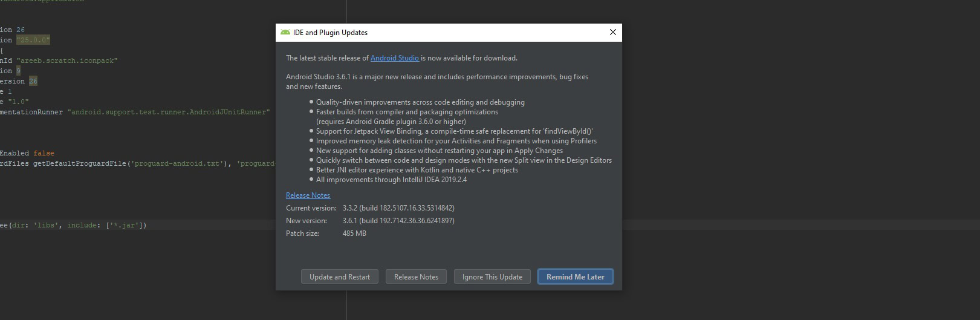
Task: Click the "1.0" version name string
Action: pos(18,102)
